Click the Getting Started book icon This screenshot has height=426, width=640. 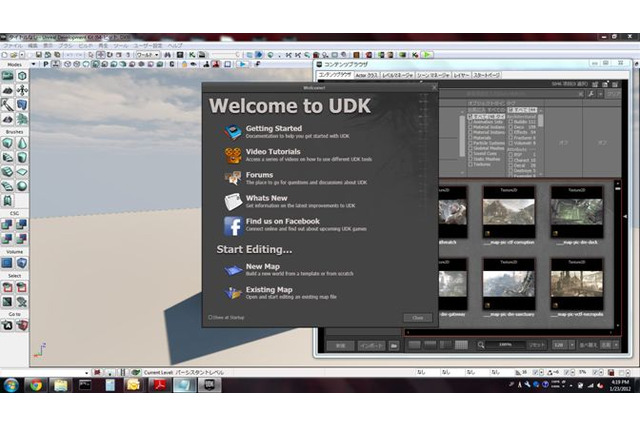click(x=232, y=131)
